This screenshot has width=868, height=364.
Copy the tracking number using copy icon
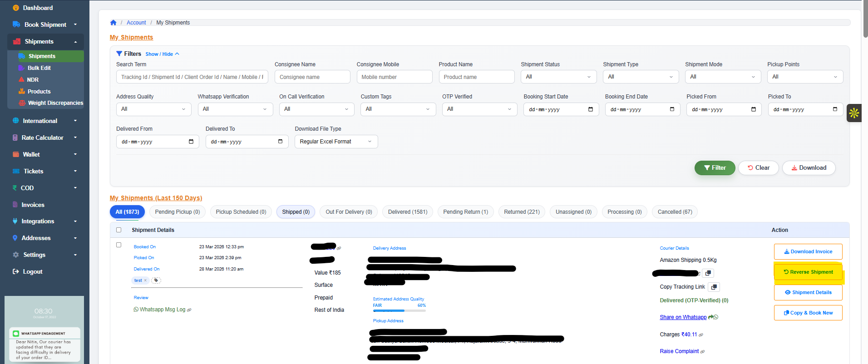pyautogui.click(x=708, y=273)
